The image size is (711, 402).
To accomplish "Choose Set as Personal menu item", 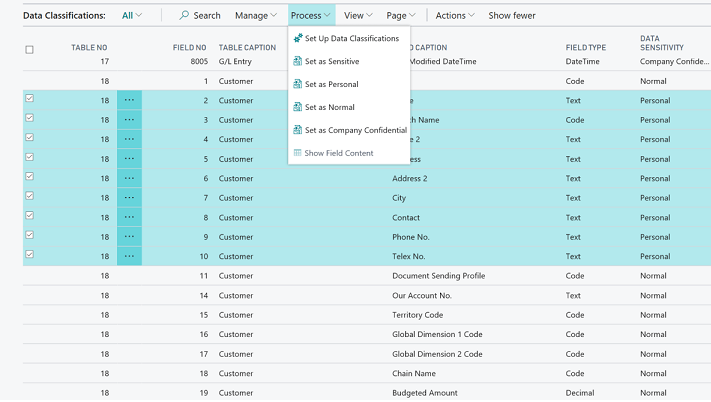I will [349, 84].
